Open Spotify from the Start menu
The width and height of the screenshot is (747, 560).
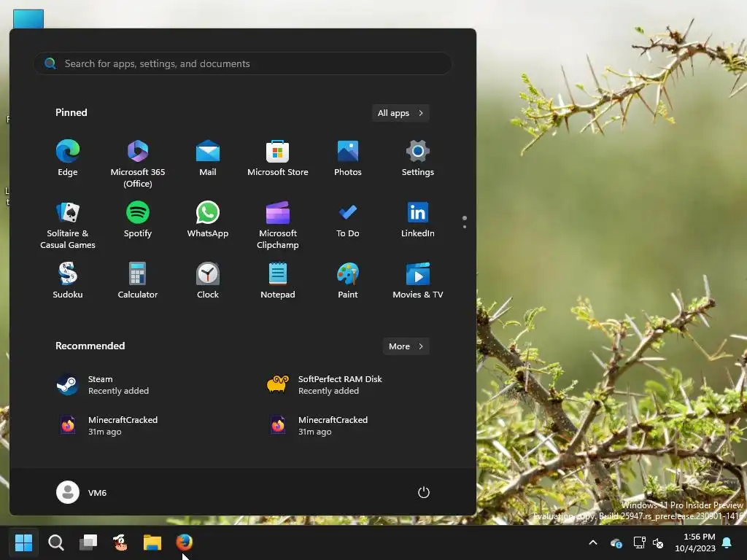(138, 219)
